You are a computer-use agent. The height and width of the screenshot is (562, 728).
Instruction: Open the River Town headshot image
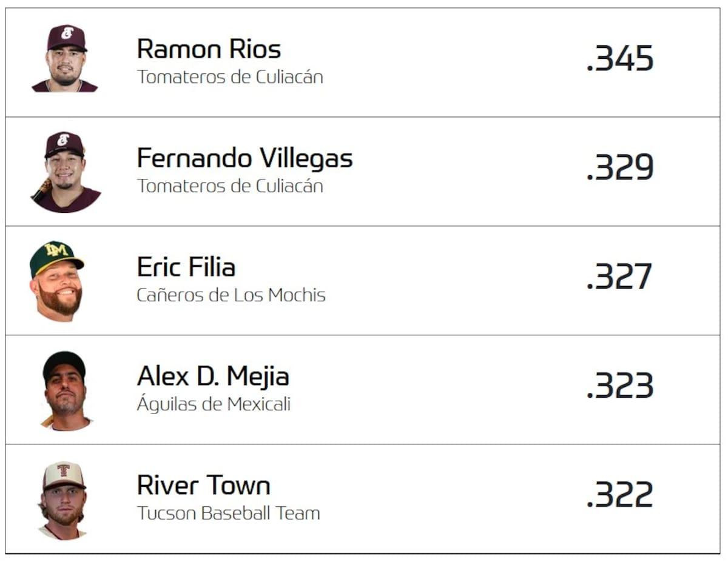pos(63,500)
